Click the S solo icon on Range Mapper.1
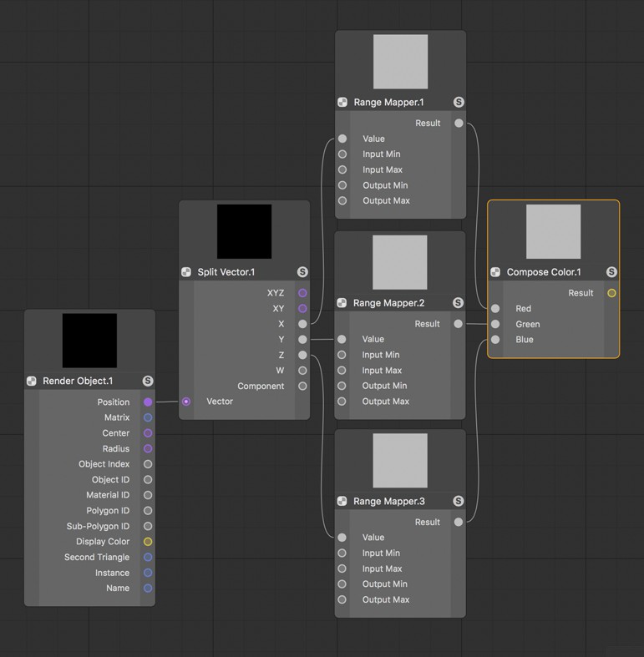The image size is (644, 657). (x=459, y=102)
